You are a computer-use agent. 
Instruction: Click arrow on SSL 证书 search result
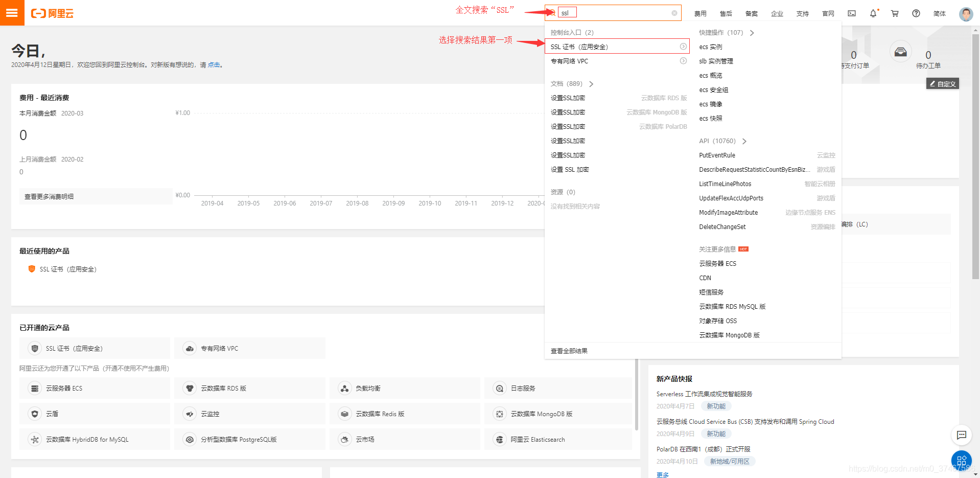click(x=683, y=47)
